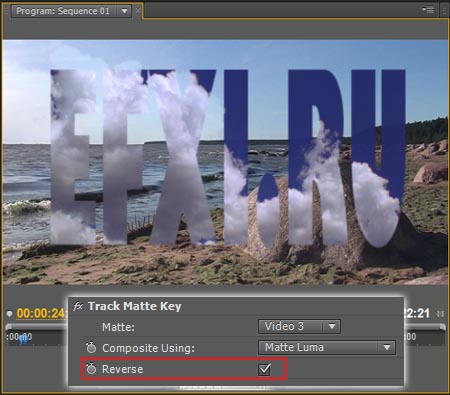Toggle the Reverse checkbox

click(x=264, y=369)
